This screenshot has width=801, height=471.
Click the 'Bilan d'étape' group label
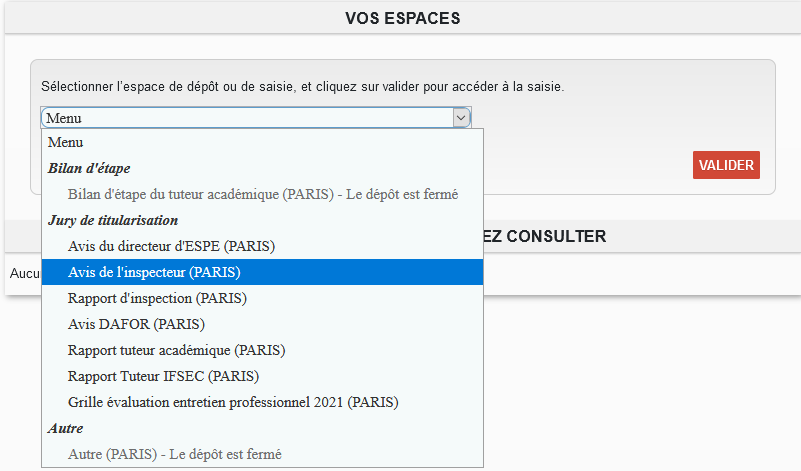pyautogui.click(x=89, y=168)
